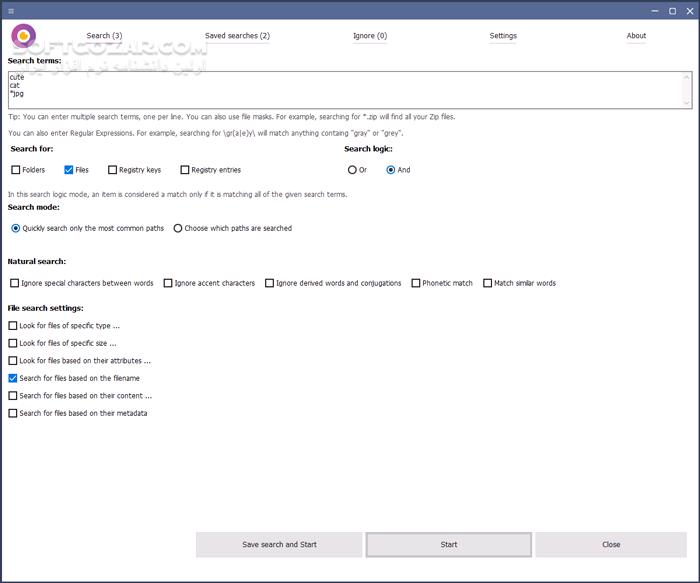Viewport: 700px width, 583px height.
Task: Go to the Settings tab
Action: [503, 36]
